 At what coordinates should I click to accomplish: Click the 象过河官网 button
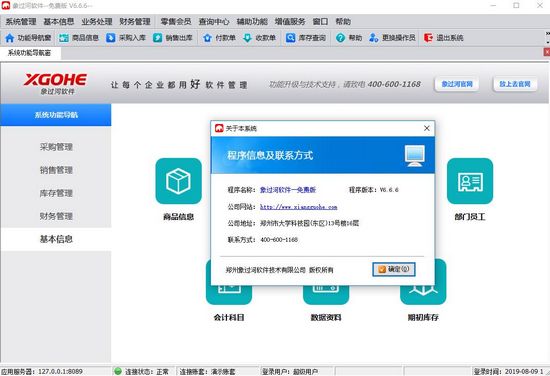pos(457,84)
